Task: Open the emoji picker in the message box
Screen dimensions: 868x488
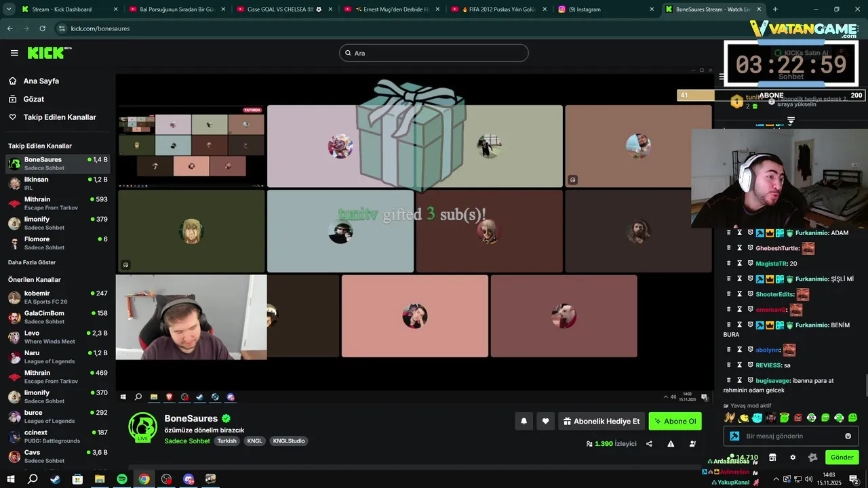Action: 848,436
